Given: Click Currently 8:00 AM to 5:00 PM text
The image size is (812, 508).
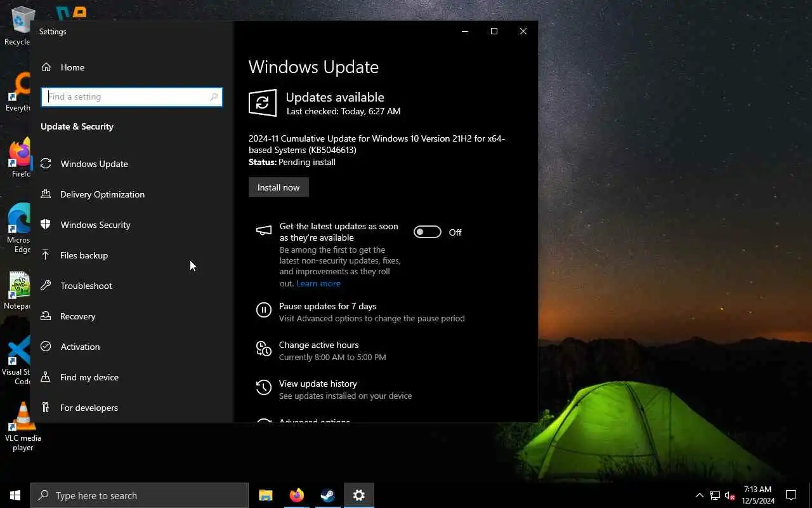Looking at the screenshot, I should click(x=332, y=357).
